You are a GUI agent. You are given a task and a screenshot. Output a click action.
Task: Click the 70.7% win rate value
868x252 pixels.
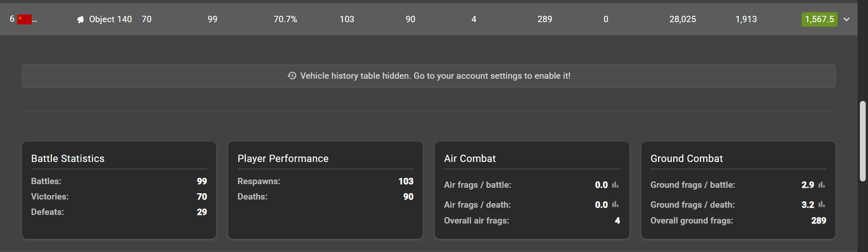coord(285,19)
